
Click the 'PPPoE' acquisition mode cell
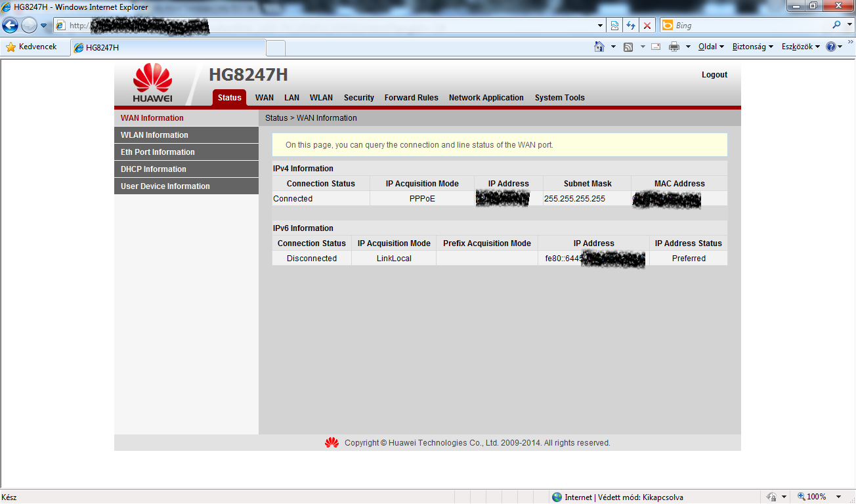422,199
